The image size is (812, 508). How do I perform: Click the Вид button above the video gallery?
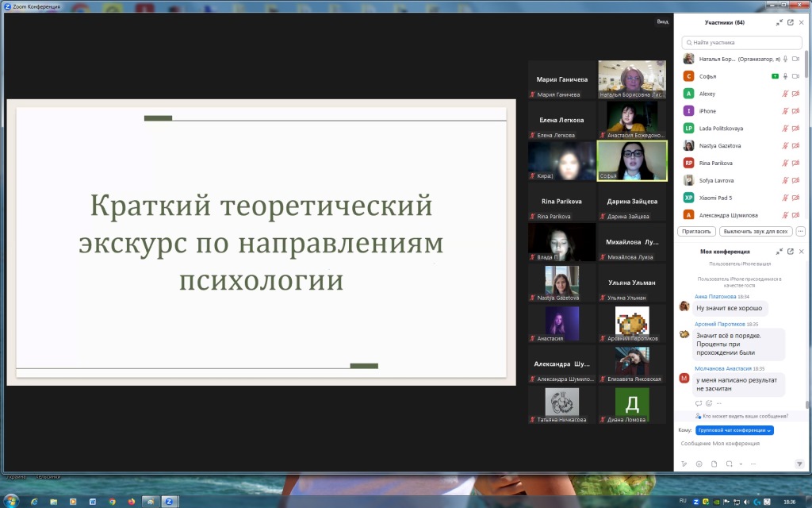point(662,21)
